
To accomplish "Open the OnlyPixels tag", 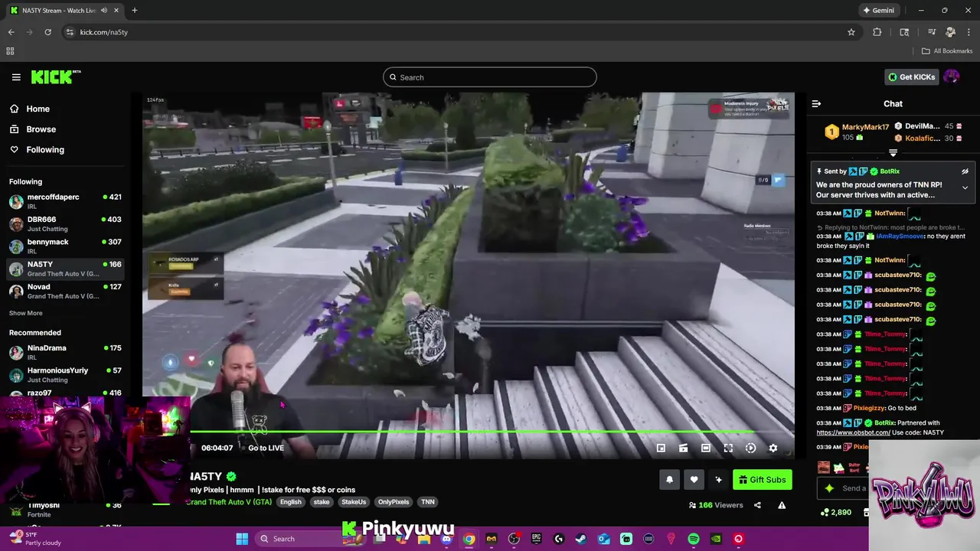I will click(x=394, y=502).
